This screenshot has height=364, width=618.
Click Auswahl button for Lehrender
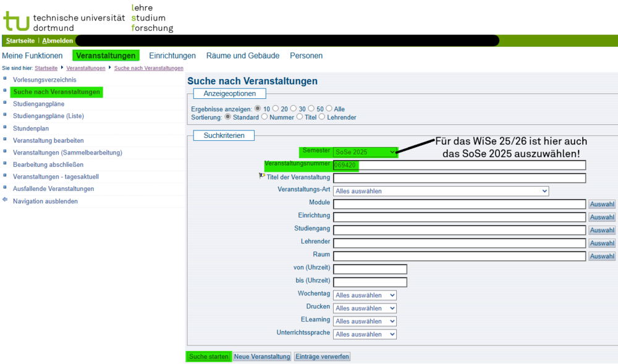tap(602, 243)
